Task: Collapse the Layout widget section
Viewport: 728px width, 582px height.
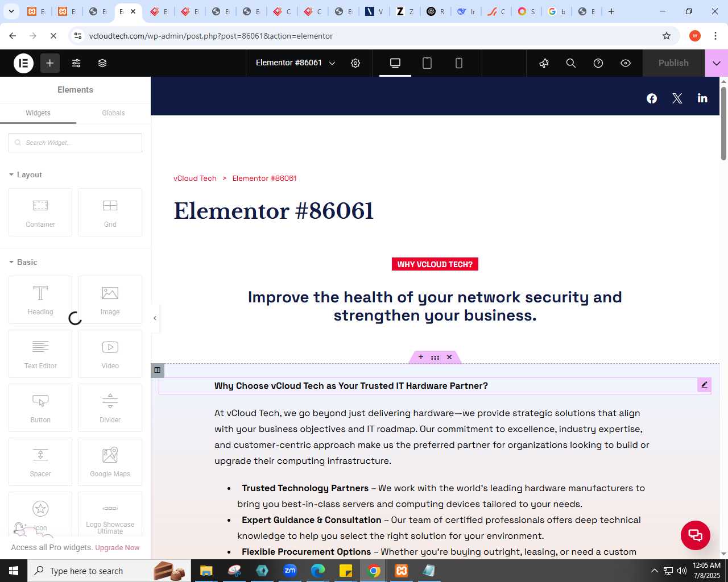Action: (26, 174)
